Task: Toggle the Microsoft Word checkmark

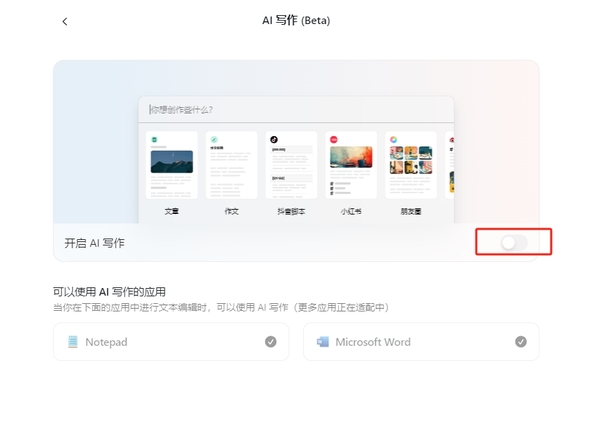Action: pos(520,341)
